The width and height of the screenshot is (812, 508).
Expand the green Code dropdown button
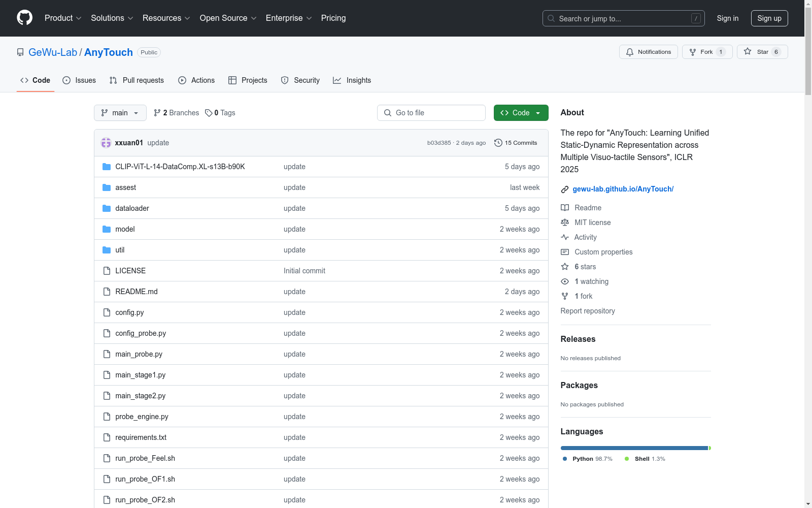click(x=521, y=113)
